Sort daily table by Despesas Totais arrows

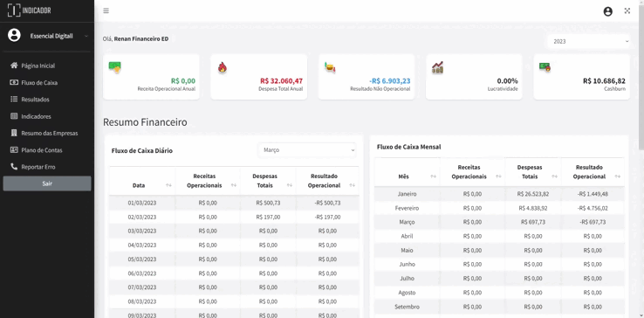[289, 185]
